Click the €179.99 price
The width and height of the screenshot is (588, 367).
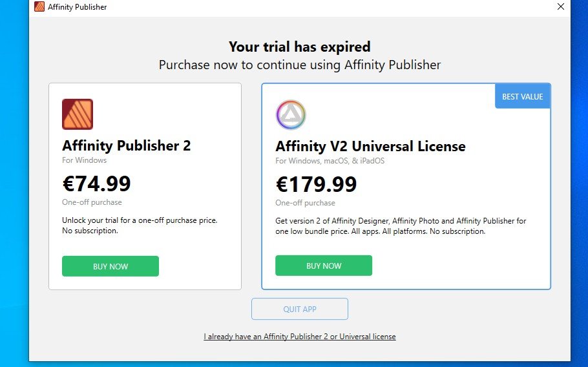click(316, 184)
